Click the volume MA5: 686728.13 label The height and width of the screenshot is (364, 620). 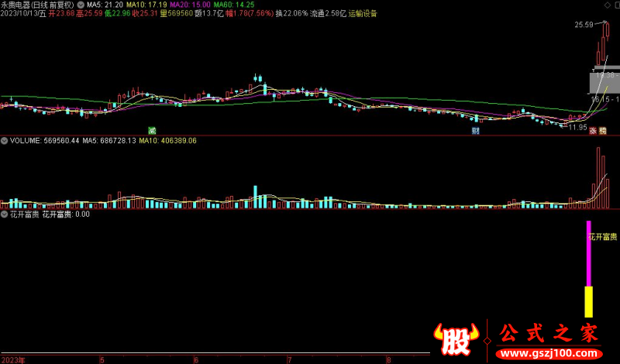click(109, 141)
